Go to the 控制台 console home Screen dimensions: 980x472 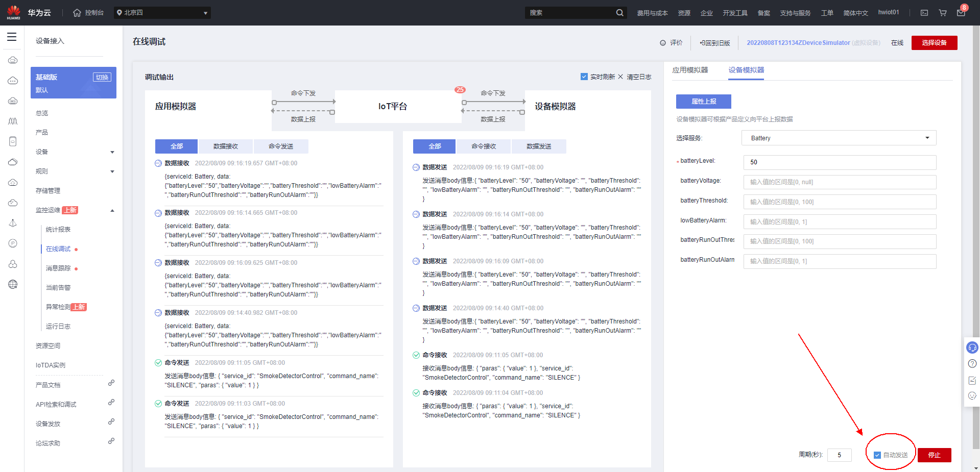pos(88,13)
